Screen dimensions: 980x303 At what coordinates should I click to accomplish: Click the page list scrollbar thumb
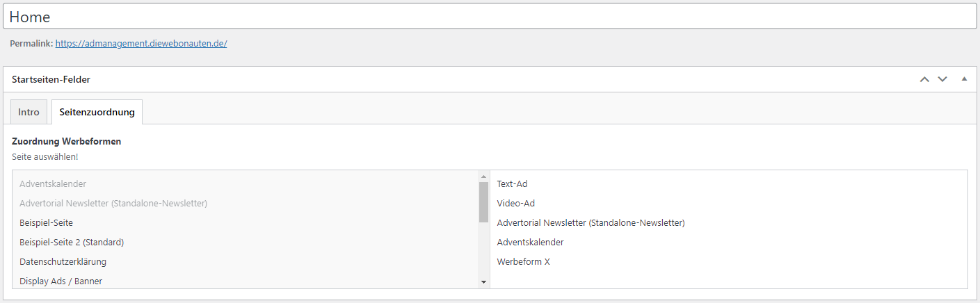click(x=483, y=202)
